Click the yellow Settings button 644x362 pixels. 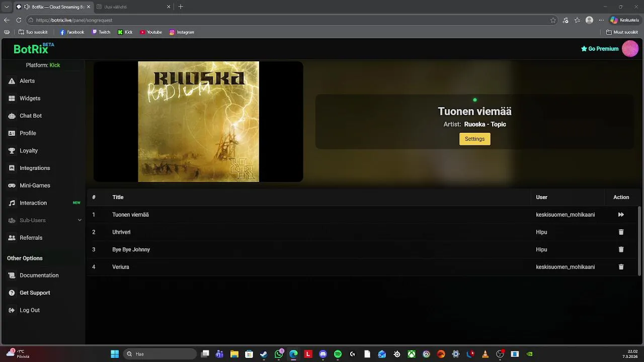[474, 139]
